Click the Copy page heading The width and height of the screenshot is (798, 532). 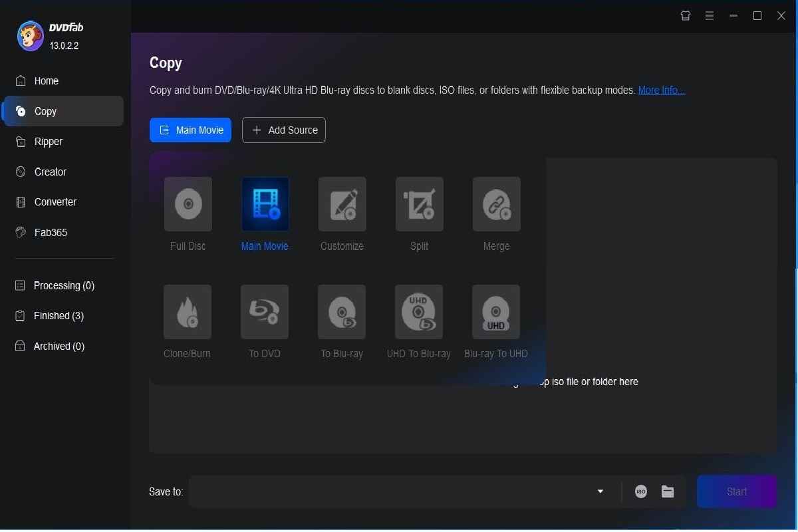[166, 63]
